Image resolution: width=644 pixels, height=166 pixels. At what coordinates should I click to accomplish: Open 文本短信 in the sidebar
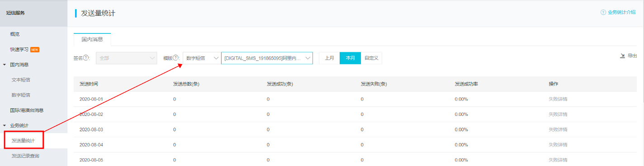[x=21, y=80]
